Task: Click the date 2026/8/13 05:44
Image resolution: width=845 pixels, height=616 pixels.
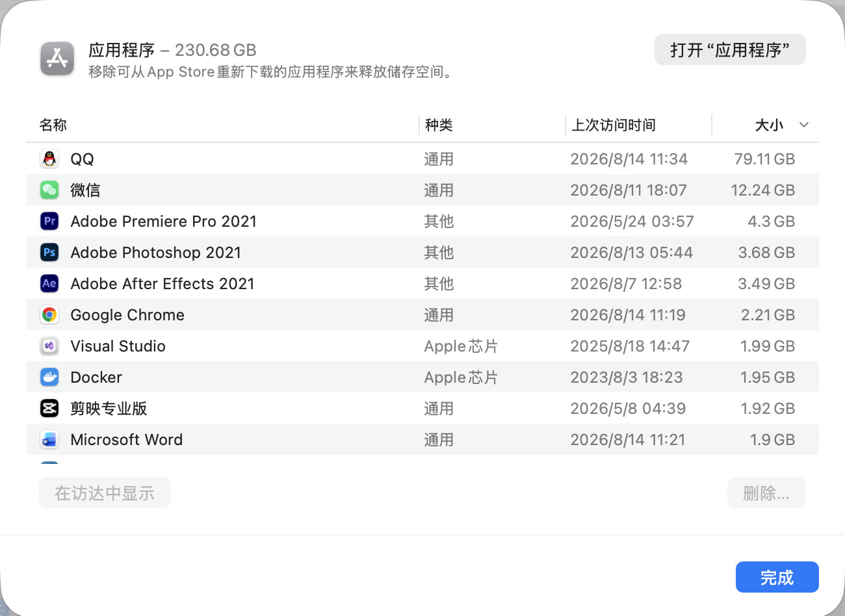Action: click(x=632, y=252)
